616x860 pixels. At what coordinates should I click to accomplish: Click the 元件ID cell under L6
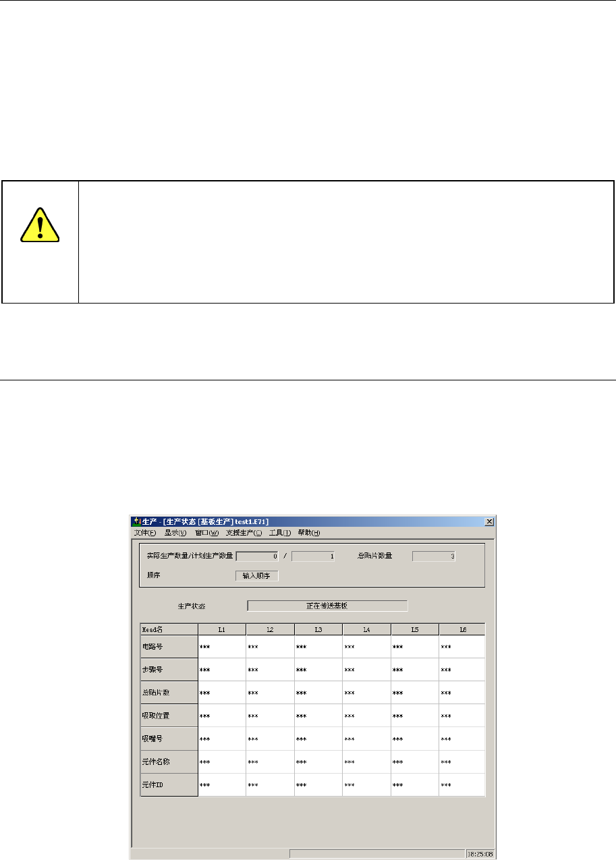[462, 784]
